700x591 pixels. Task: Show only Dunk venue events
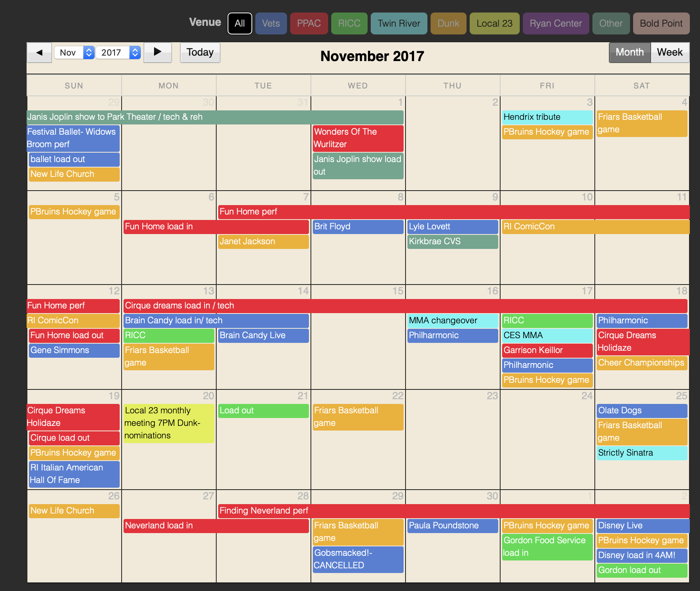pos(448,23)
